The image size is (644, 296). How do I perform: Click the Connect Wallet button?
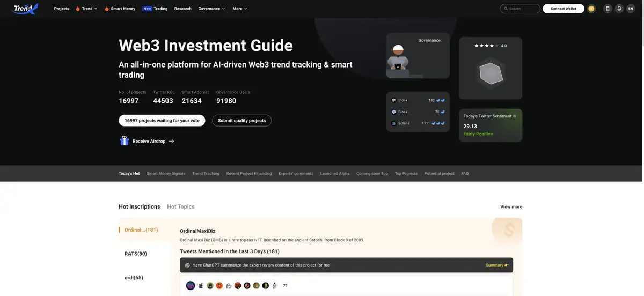(563, 9)
